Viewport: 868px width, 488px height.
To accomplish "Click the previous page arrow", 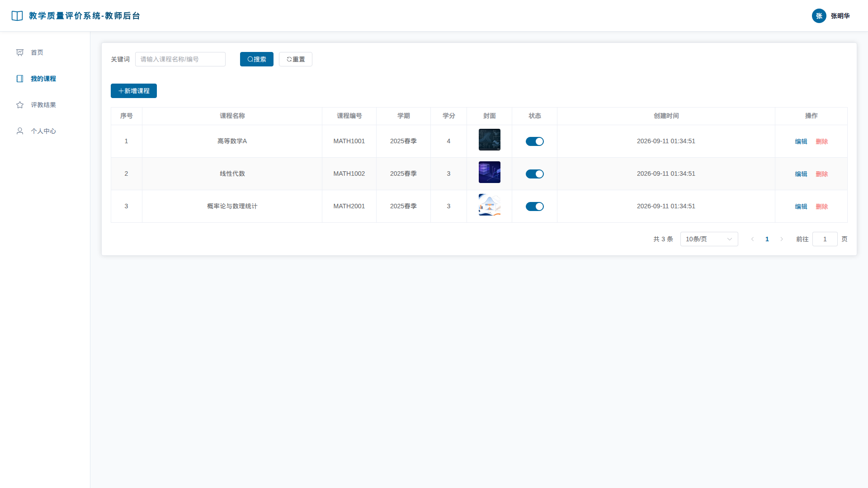I will click(x=753, y=239).
